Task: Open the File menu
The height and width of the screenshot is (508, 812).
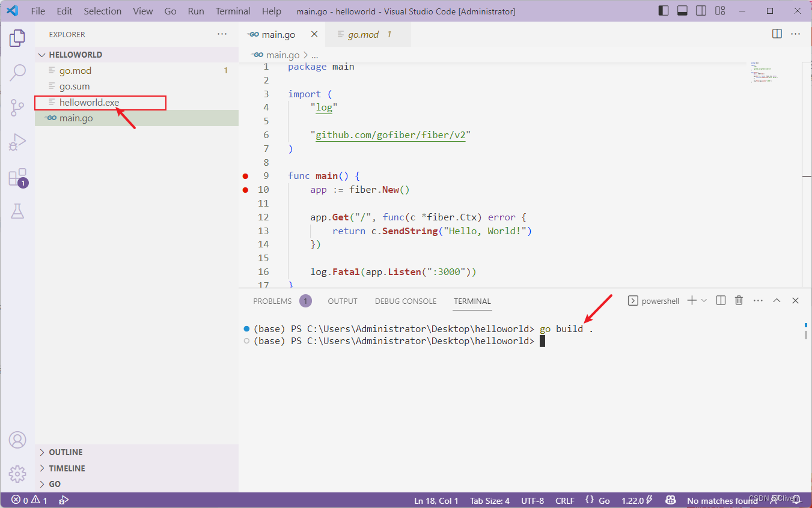Action: (38, 11)
